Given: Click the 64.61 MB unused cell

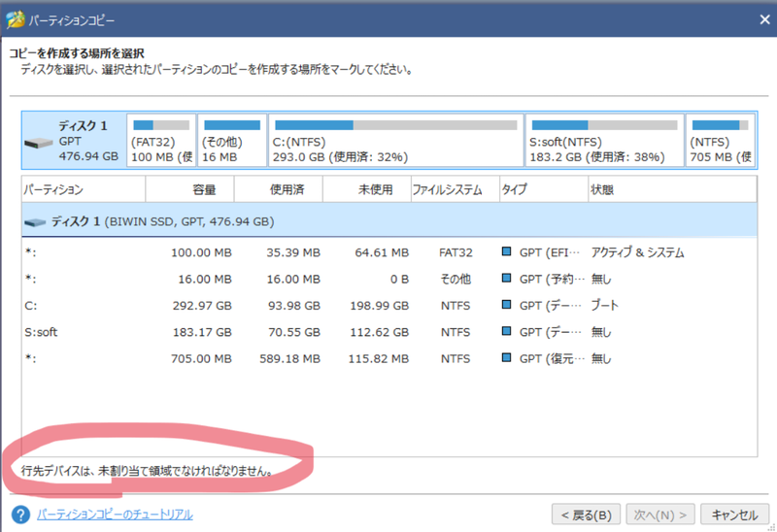Looking at the screenshot, I should [x=382, y=252].
